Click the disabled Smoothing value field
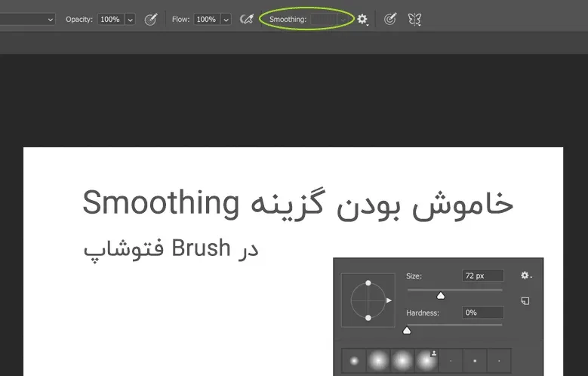This screenshot has width=588, height=376. [325, 20]
